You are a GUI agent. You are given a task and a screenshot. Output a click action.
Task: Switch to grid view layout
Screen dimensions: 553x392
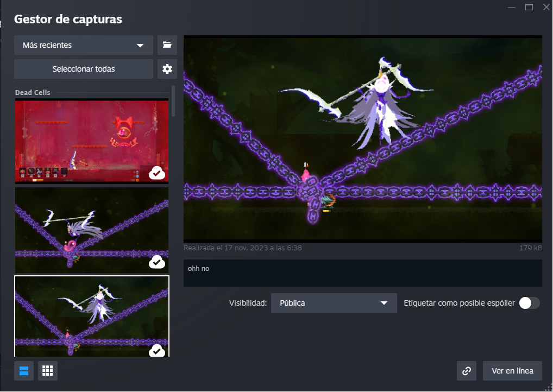coord(48,370)
